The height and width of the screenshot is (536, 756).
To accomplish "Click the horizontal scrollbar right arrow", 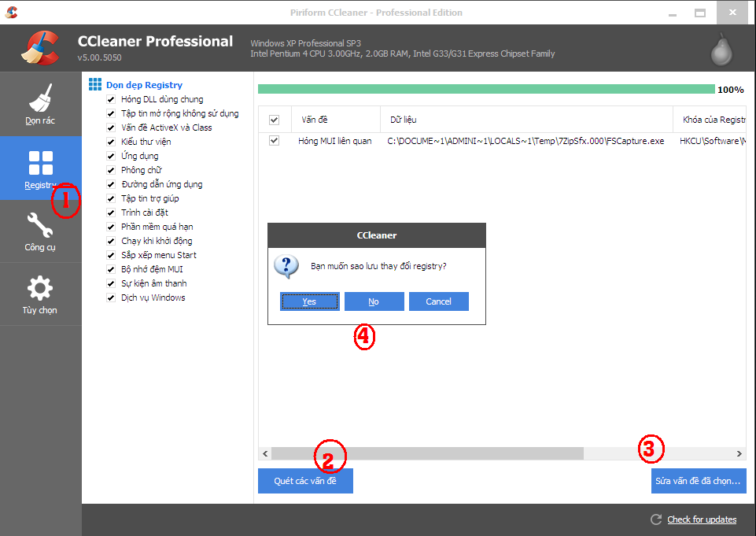I will [739, 454].
